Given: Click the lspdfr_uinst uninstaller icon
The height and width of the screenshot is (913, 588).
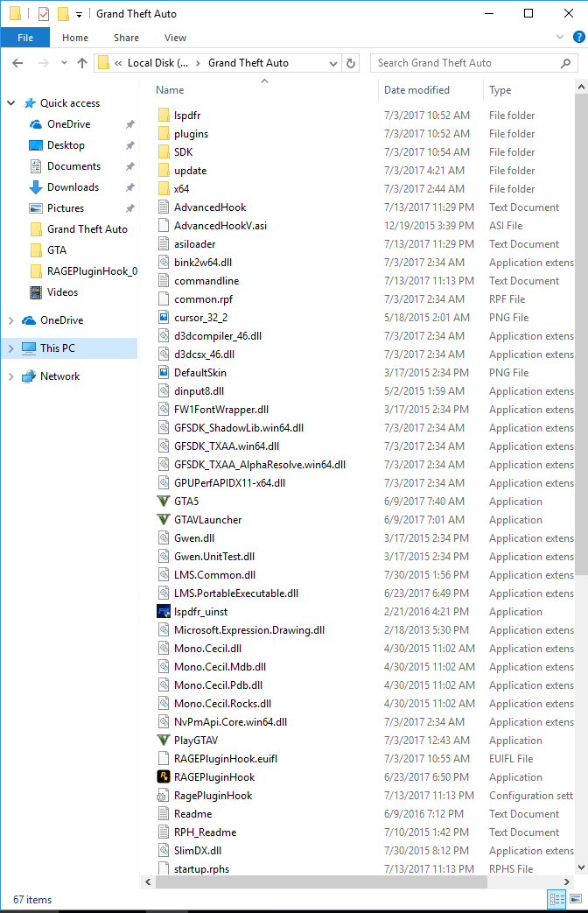Looking at the screenshot, I should click(164, 611).
